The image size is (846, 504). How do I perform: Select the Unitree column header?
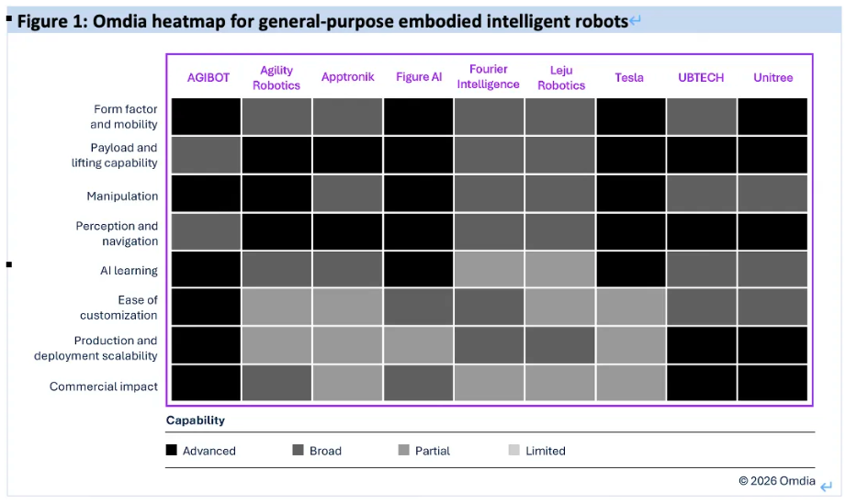(773, 77)
